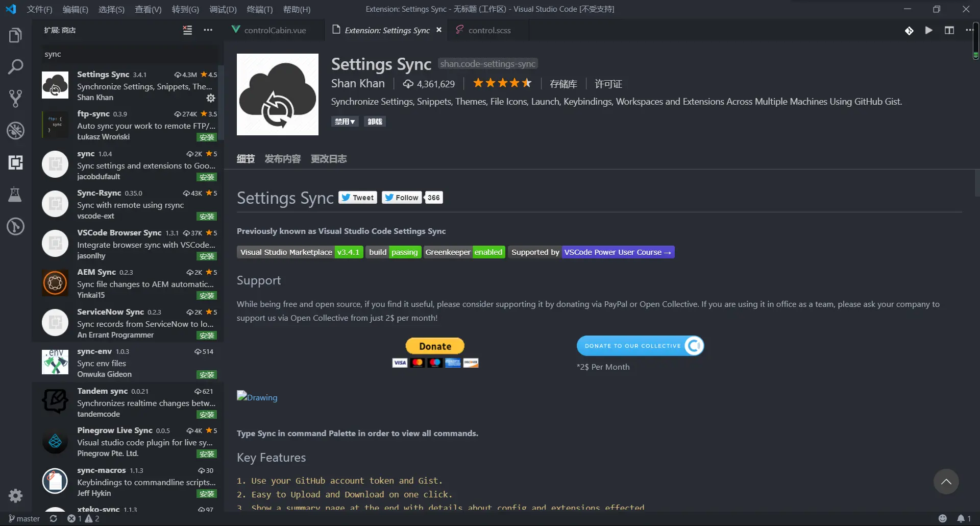Open the Source Control view
The width and height of the screenshot is (980, 526).
pos(15,99)
